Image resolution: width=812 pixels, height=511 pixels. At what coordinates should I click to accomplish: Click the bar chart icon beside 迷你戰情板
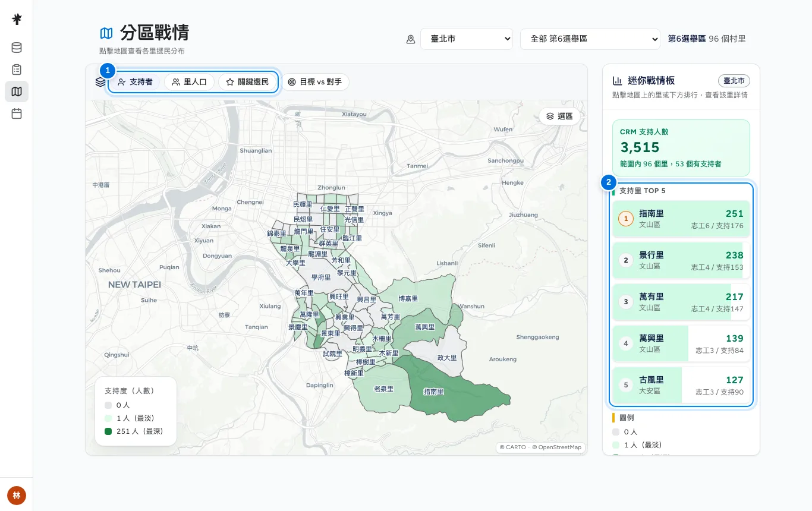[x=618, y=81]
